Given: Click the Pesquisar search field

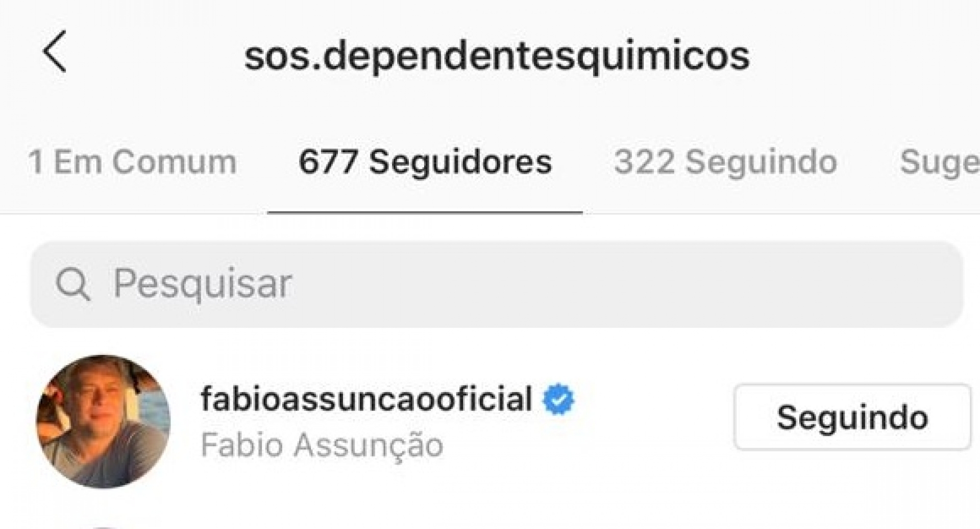Looking at the screenshot, I should pos(497,284).
